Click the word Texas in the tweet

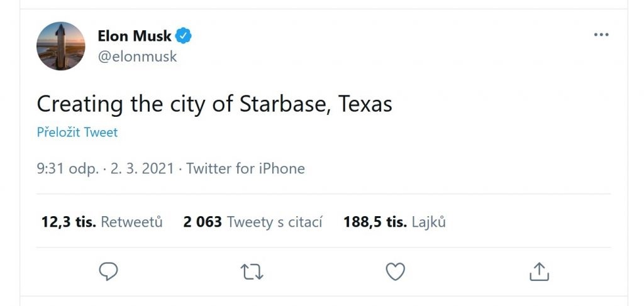(365, 104)
